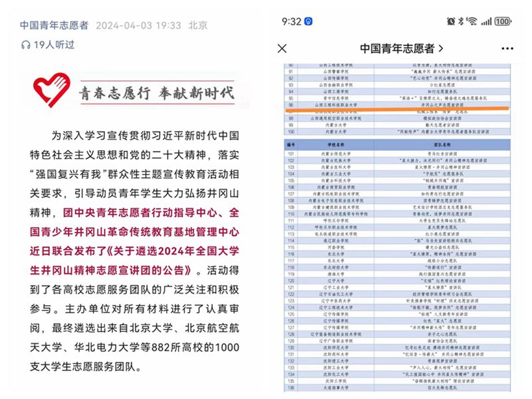Image resolution: width=532 pixels, height=399 pixels.
Task: Tap the cellular signal bars icon
Action: 487,21
